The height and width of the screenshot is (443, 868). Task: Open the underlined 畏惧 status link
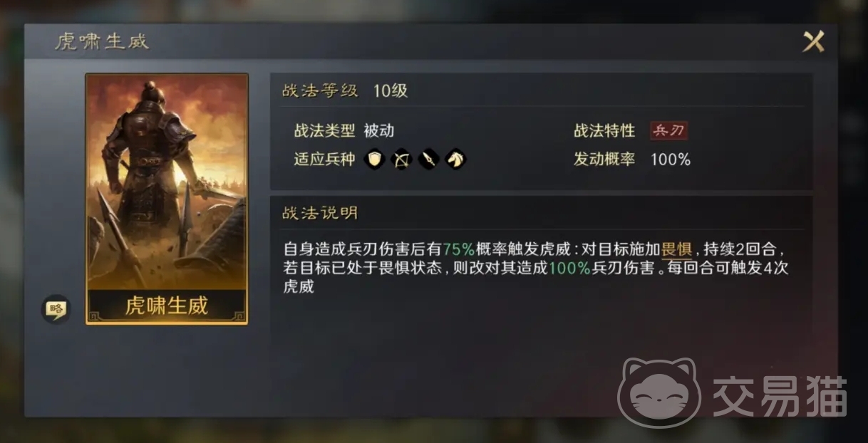point(676,250)
